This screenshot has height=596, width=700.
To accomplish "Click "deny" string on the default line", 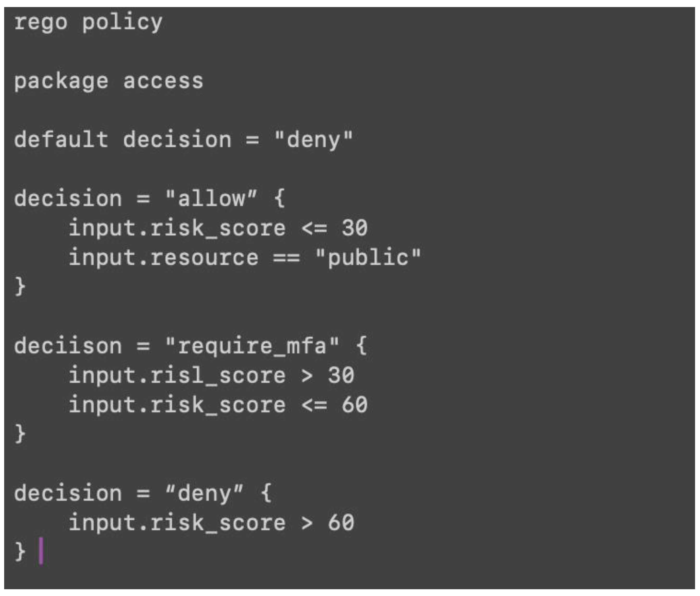I will coord(314,140).
